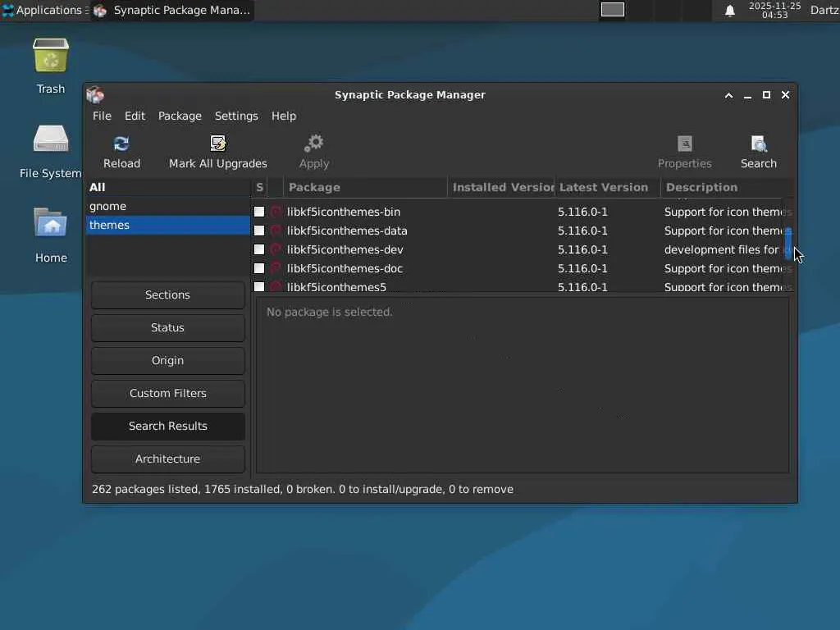
Task: Click the Status filter button
Action: [x=167, y=327]
